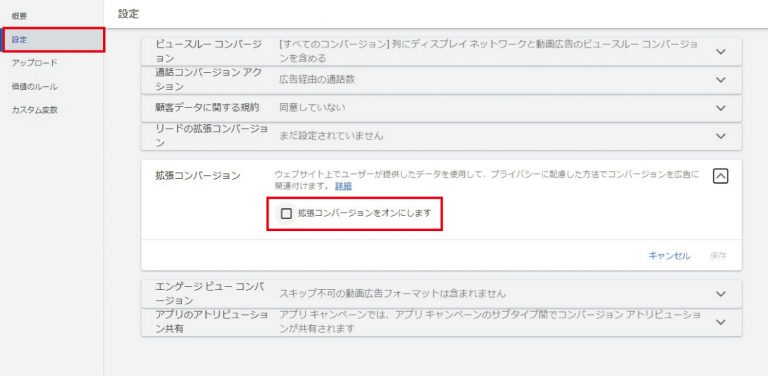Expand the 通話コンバージョン アクション chevron
This screenshot has width=768, height=376.
point(720,80)
